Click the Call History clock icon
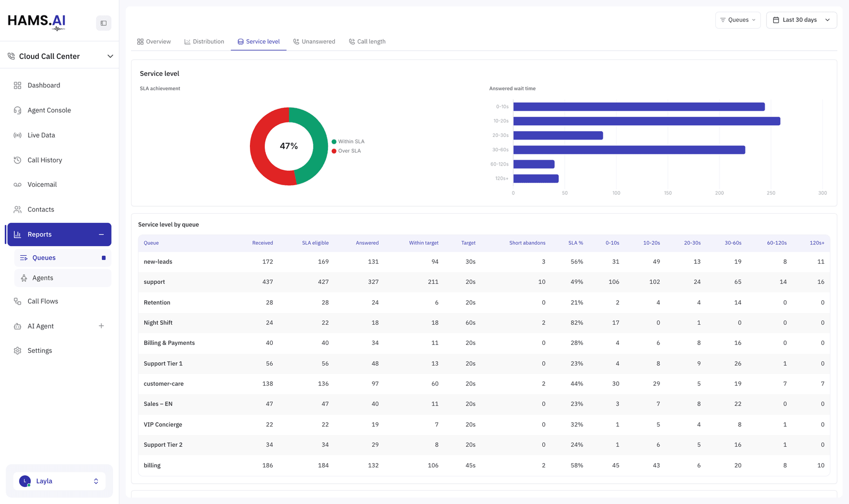849x504 pixels. [18, 160]
